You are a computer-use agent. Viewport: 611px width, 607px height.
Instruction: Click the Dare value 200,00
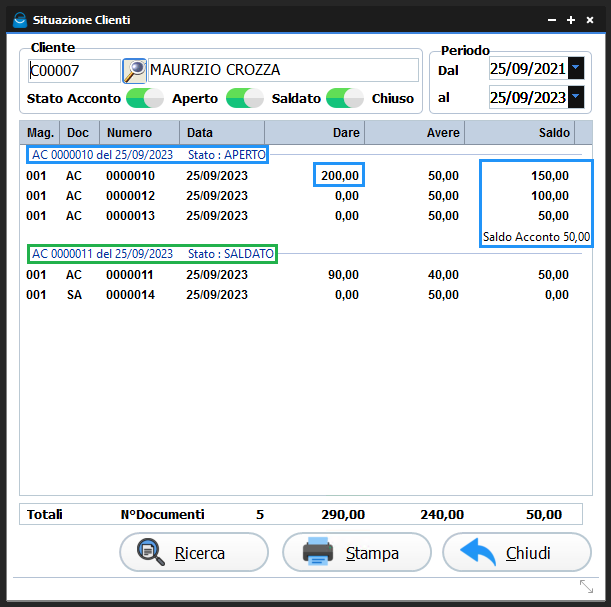[x=340, y=176]
